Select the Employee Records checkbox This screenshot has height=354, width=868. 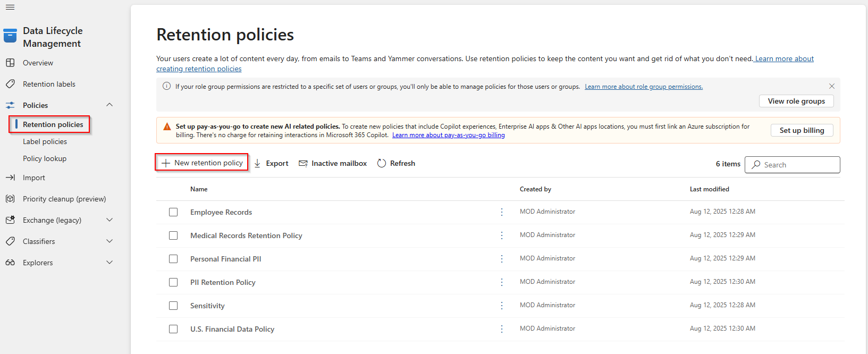(x=173, y=212)
